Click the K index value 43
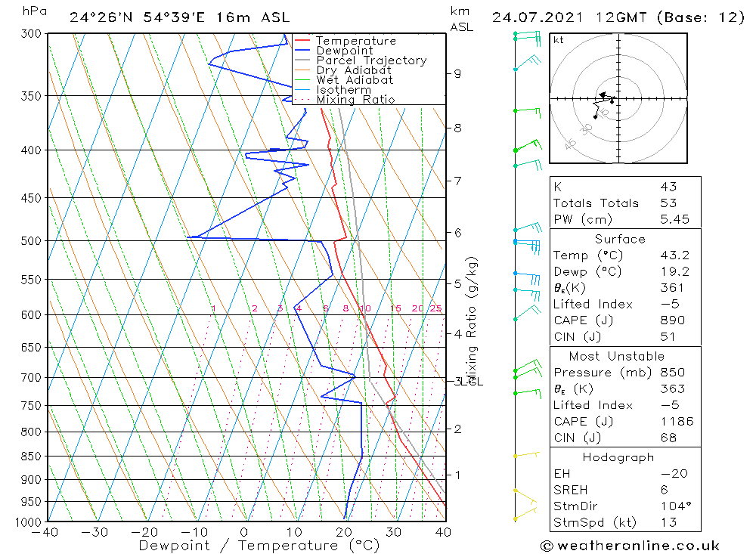 pos(668,187)
